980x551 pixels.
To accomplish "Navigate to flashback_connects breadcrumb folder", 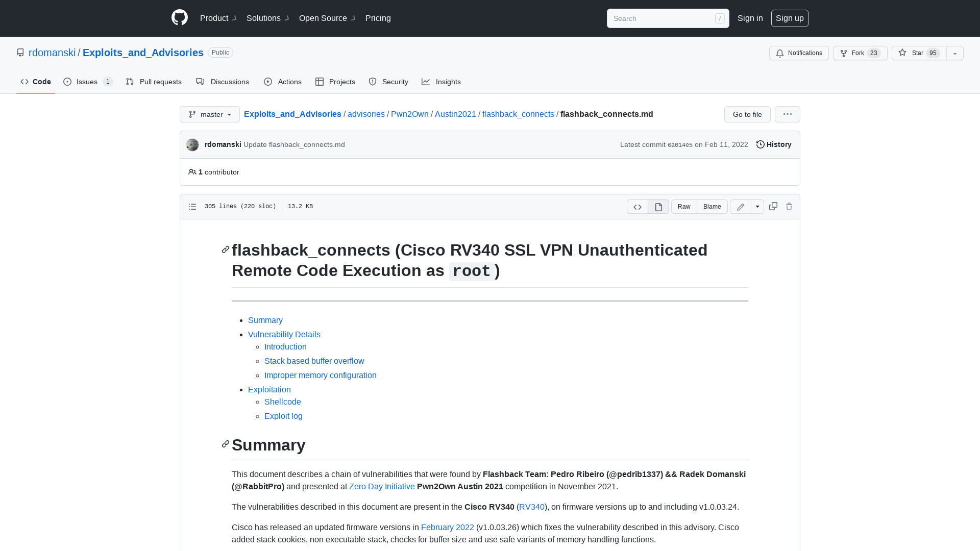I will pos(518,114).
